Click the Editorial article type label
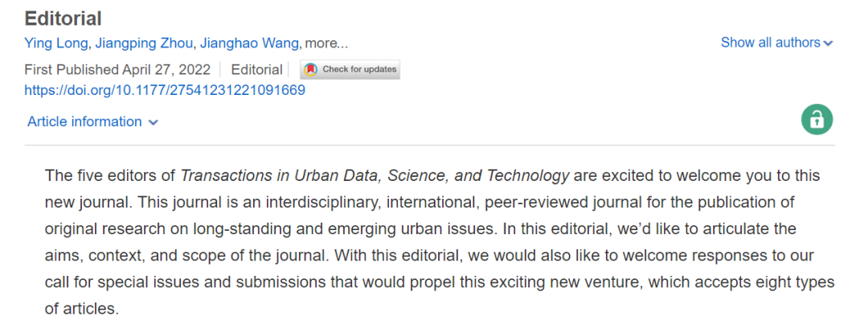The height and width of the screenshot is (325, 868). 257,70
